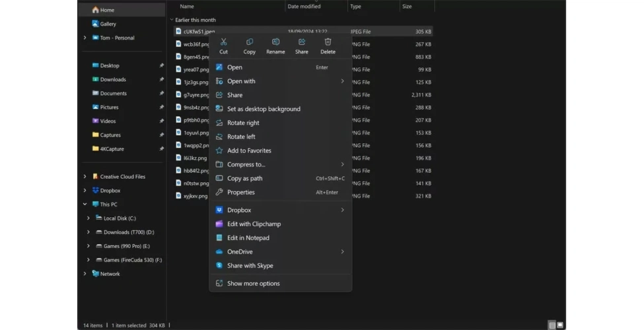The height and width of the screenshot is (330, 644).
Task: Click the Home icon in sidebar
Action: pos(95,9)
